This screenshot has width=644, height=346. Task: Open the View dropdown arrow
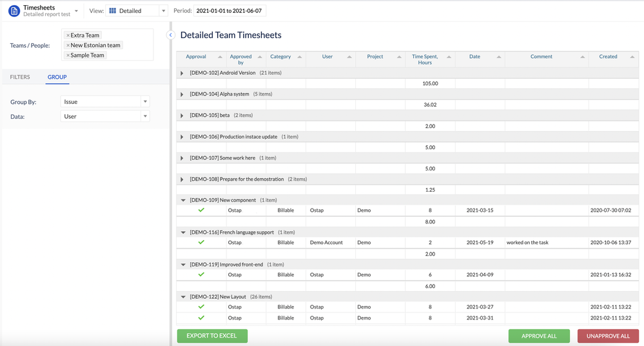pyautogui.click(x=164, y=11)
